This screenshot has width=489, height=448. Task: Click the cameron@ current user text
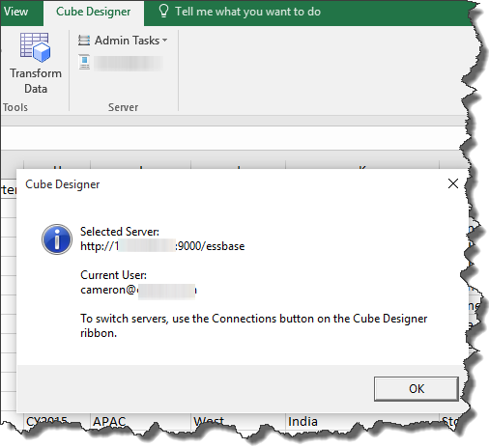[x=139, y=290]
